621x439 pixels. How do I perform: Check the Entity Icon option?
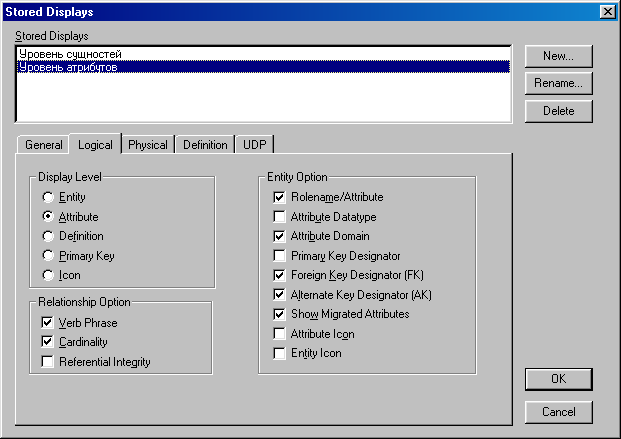click(x=279, y=353)
